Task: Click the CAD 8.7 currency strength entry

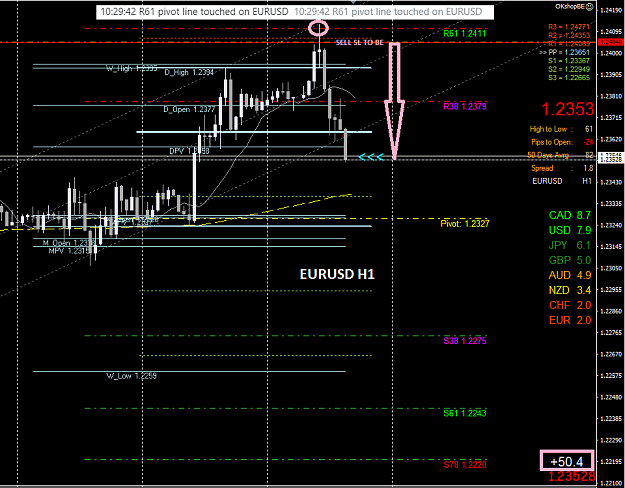Action: (570, 215)
